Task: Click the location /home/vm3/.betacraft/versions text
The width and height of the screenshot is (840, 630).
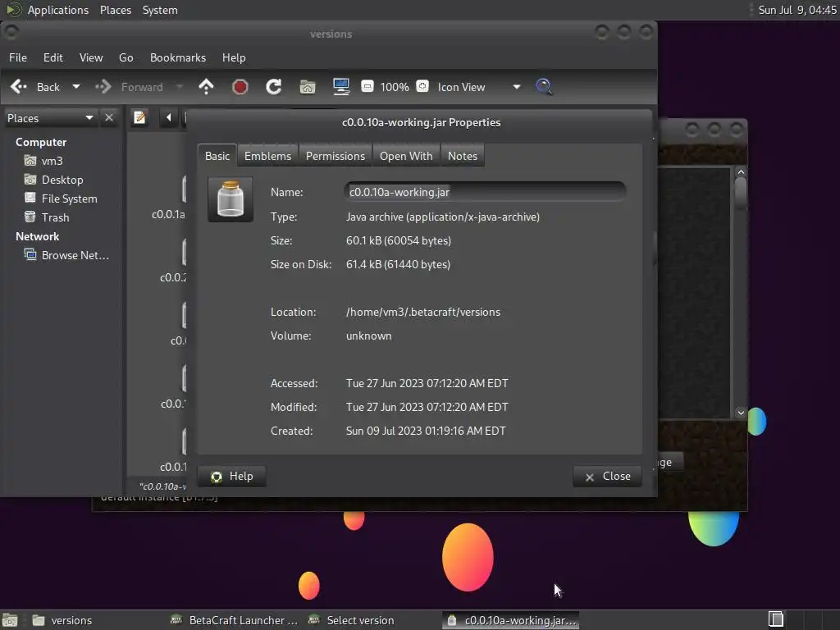Action: [x=423, y=312]
